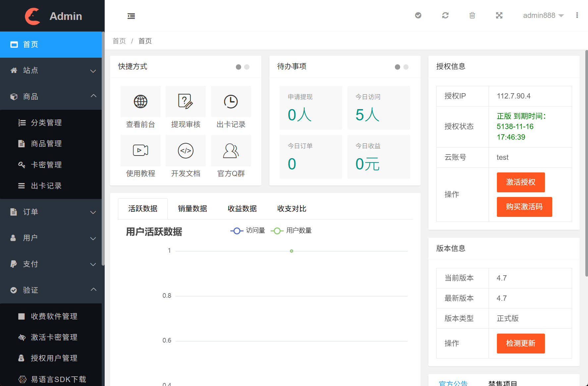Click the second carousel dot in 待办事项
The height and width of the screenshot is (386, 588).
click(x=406, y=67)
